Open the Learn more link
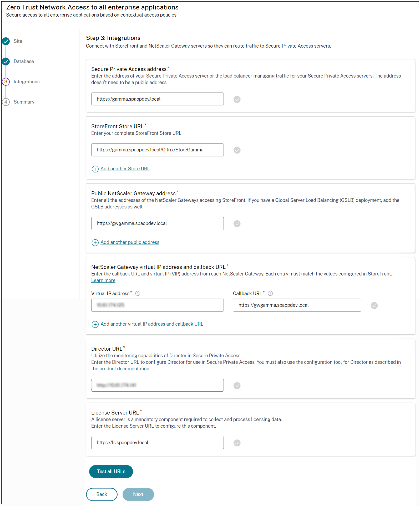 click(x=103, y=280)
